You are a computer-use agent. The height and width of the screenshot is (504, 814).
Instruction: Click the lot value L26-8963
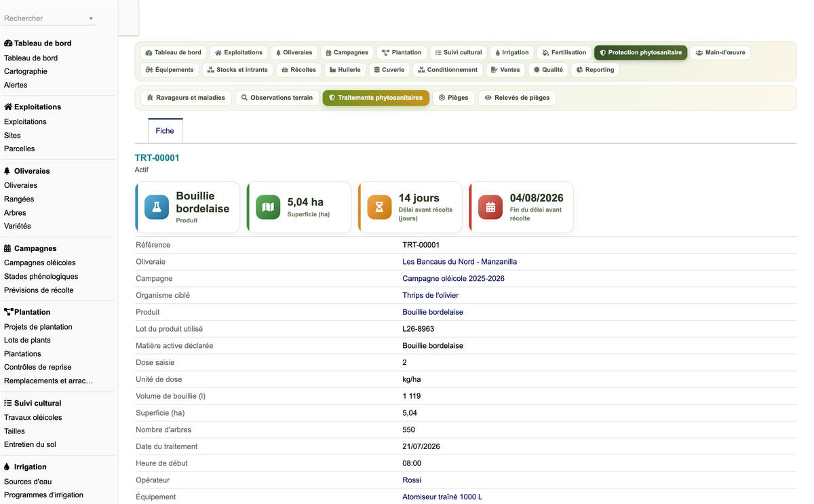(419, 329)
